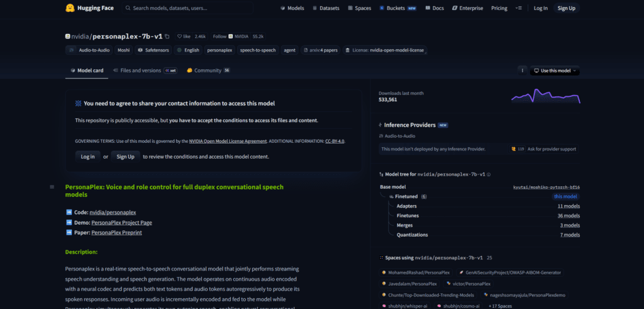644x309 pixels.
Task: Follow NVIDIA with the Follow button
Action: (230, 36)
